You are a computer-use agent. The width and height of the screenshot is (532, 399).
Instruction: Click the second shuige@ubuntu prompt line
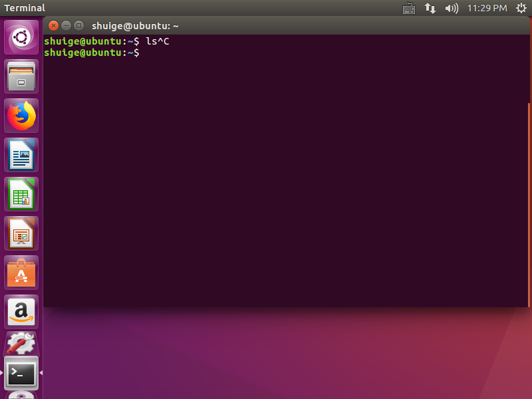click(x=92, y=53)
